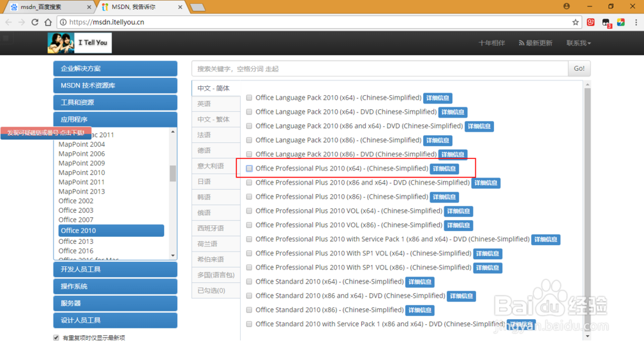Close the MSDN, 我告诉你 tab
644x348 pixels.
(x=180, y=7)
